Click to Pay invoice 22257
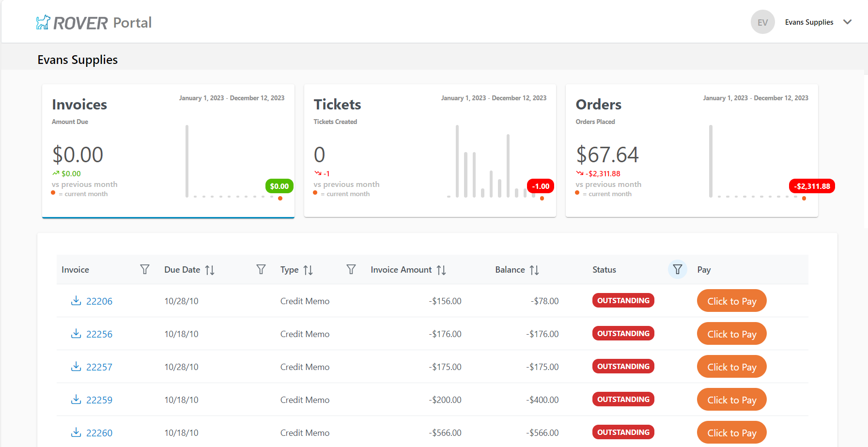The width and height of the screenshot is (868, 447). pyautogui.click(x=731, y=367)
